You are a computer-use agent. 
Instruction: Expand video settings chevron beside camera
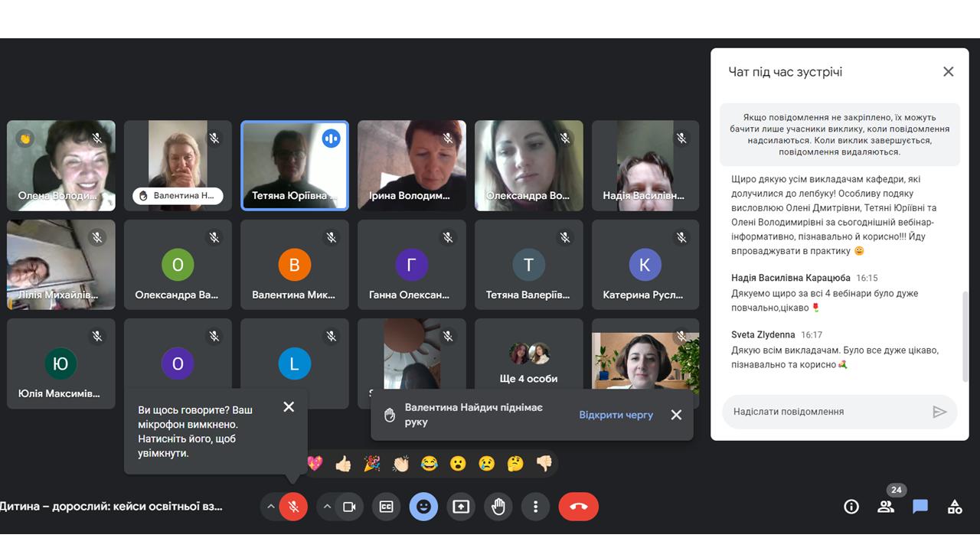(327, 507)
